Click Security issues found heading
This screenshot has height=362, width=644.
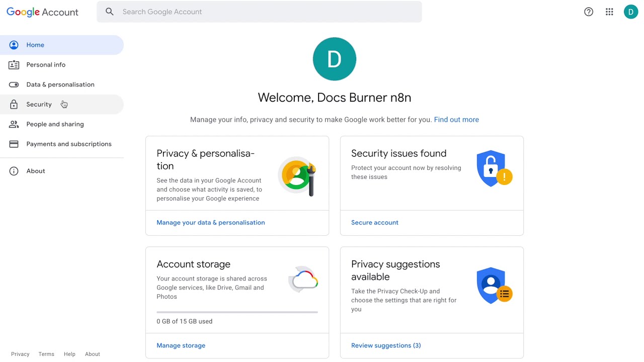click(x=398, y=153)
